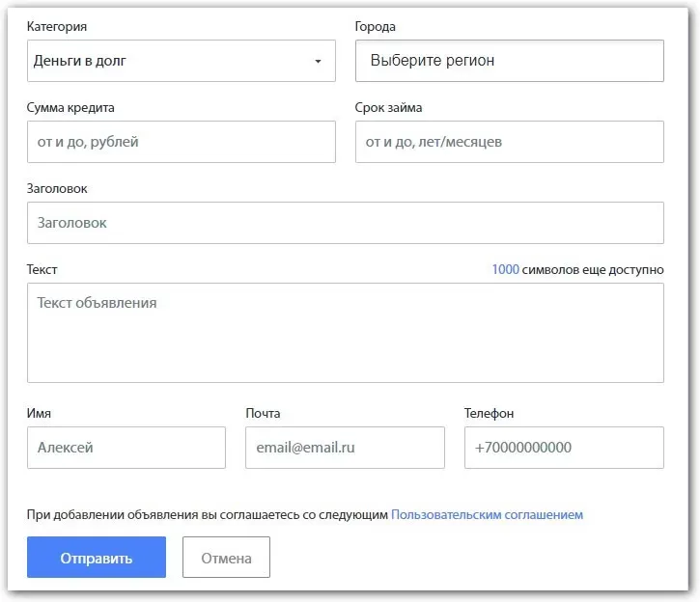This screenshot has height=602, width=700.
Task: Click the Телефон label above the phone field
Action: coord(489,413)
